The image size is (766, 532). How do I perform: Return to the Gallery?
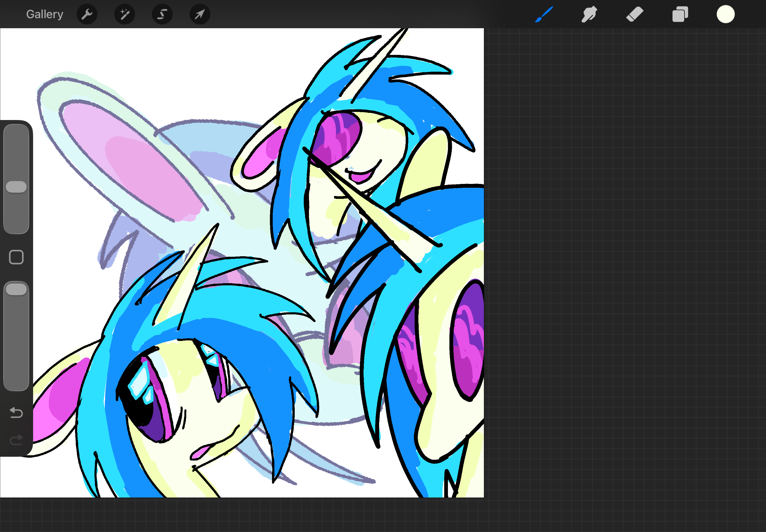click(x=45, y=14)
